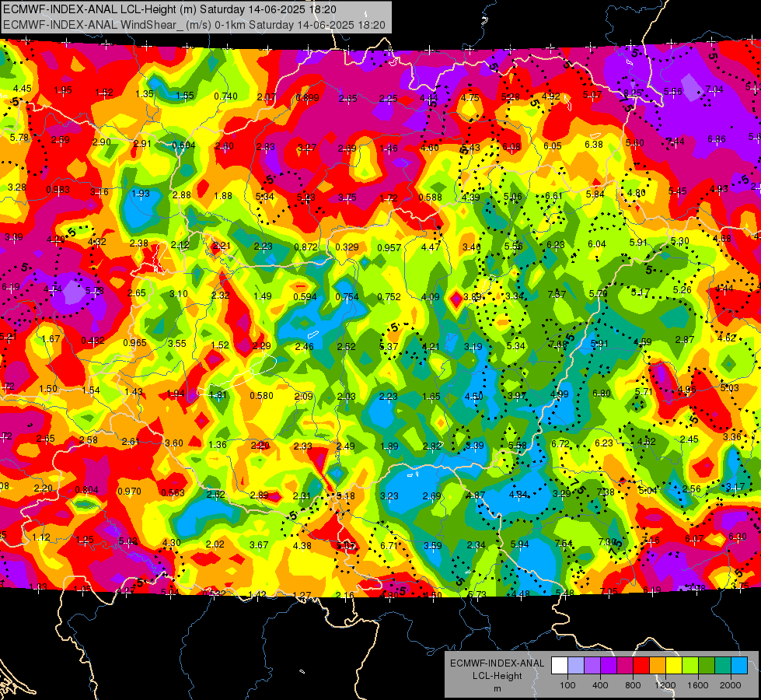Click the wind shear value '3.67'
The width and height of the screenshot is (761, 700).
(259, 545)
